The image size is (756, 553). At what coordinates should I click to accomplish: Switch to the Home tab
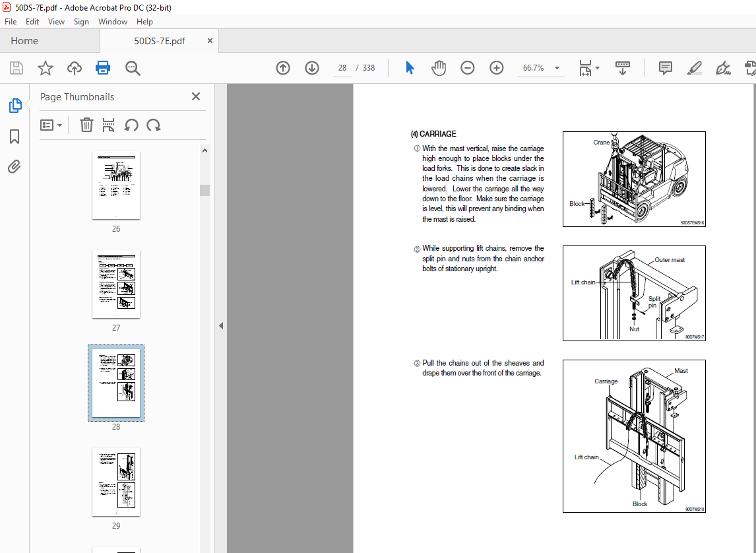point(24,41)
